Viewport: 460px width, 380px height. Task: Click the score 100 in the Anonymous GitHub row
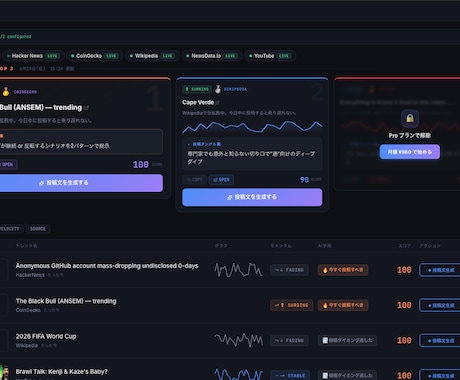click(404, 270)
